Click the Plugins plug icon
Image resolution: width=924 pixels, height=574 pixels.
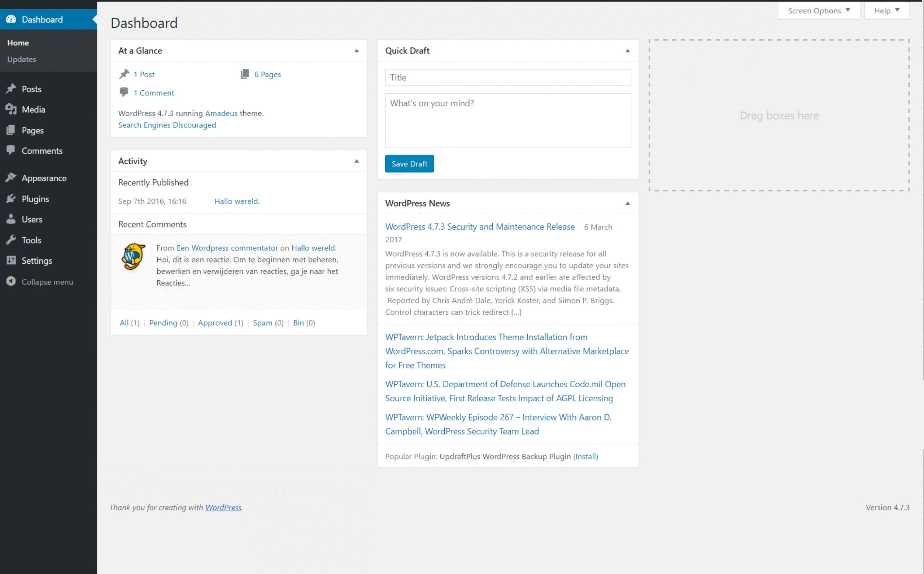[11, 199]
